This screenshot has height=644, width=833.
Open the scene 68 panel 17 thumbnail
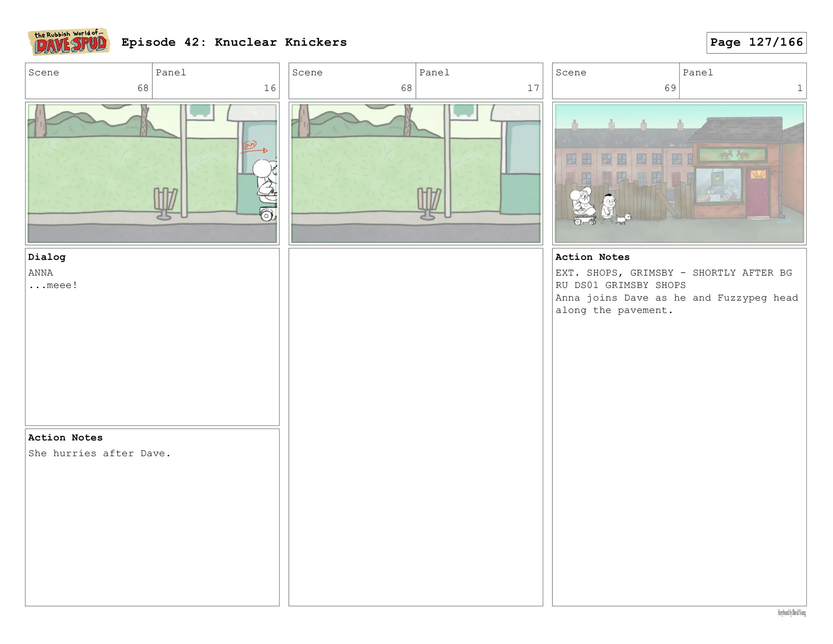pyautogui.click(x=416, y=173)
